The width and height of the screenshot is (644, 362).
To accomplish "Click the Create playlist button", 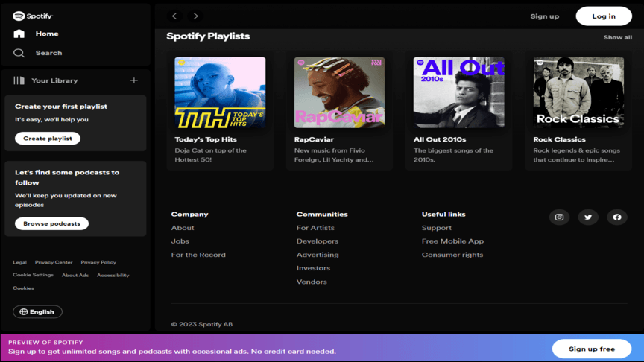I will click(48, 139).
